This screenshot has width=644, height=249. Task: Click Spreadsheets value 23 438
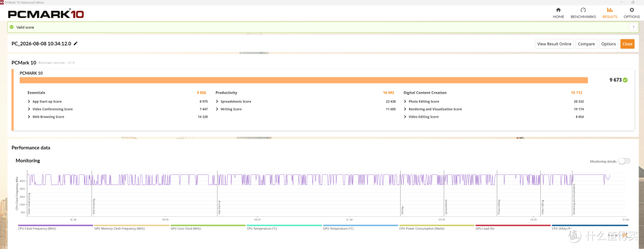click(390, 102)
